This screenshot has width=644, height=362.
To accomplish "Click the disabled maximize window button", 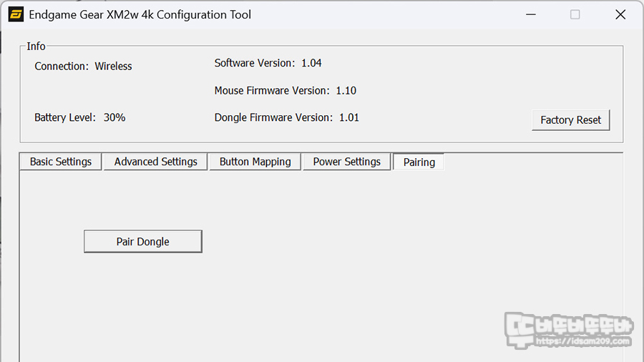I will point(575,15).
